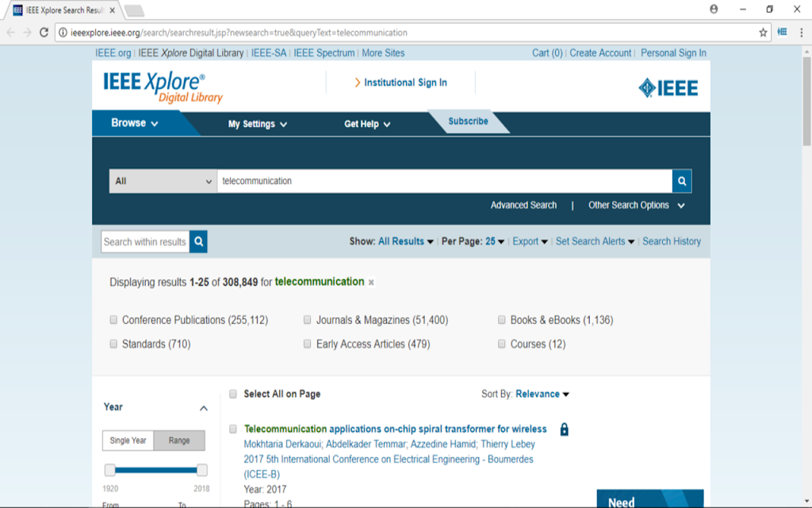
Task: Open a new browser tab
Action: tap(134, 10)
